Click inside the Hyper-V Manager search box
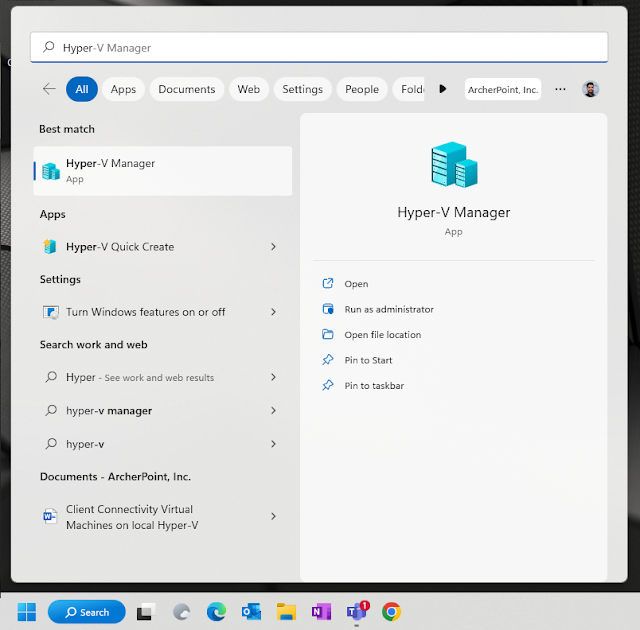Screen dimensions: 640x630 coord(319,47)
